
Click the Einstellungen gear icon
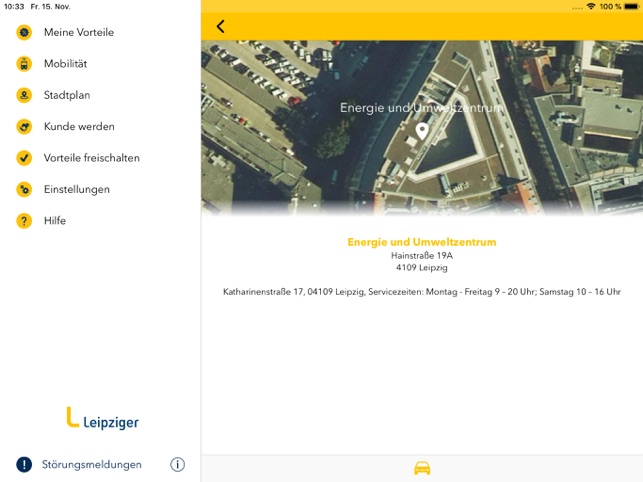24,189
